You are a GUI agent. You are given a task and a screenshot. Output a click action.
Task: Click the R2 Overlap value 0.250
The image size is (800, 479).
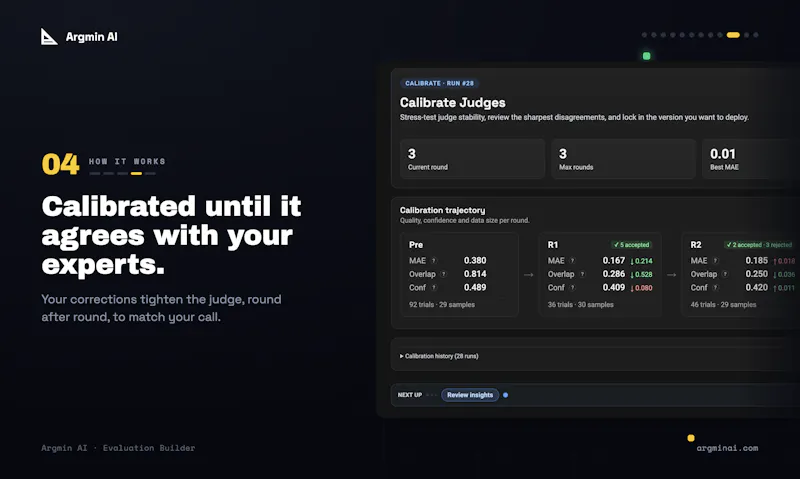tap(757, 274)
